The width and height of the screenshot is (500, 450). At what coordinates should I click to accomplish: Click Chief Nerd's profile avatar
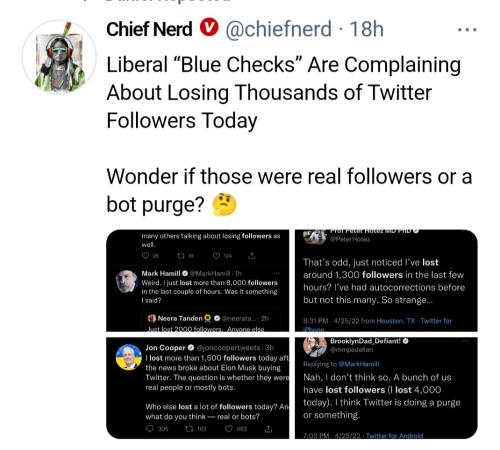[x=59, y=57]
